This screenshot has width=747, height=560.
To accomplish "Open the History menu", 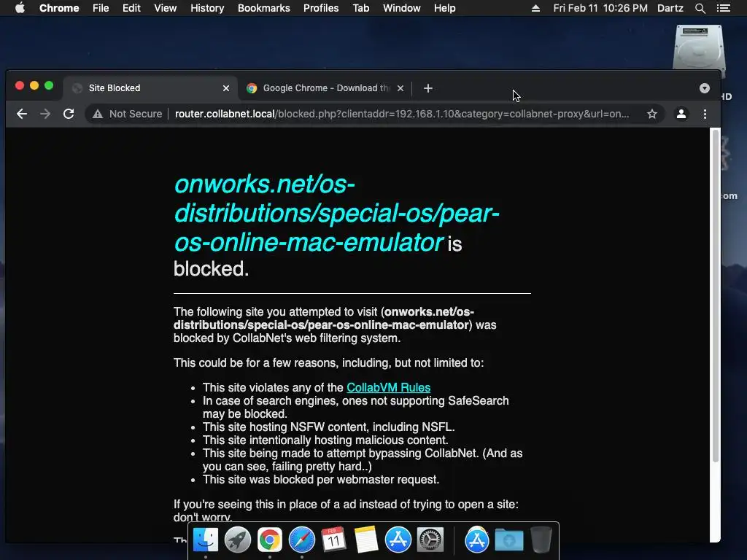I will (207, 8).
